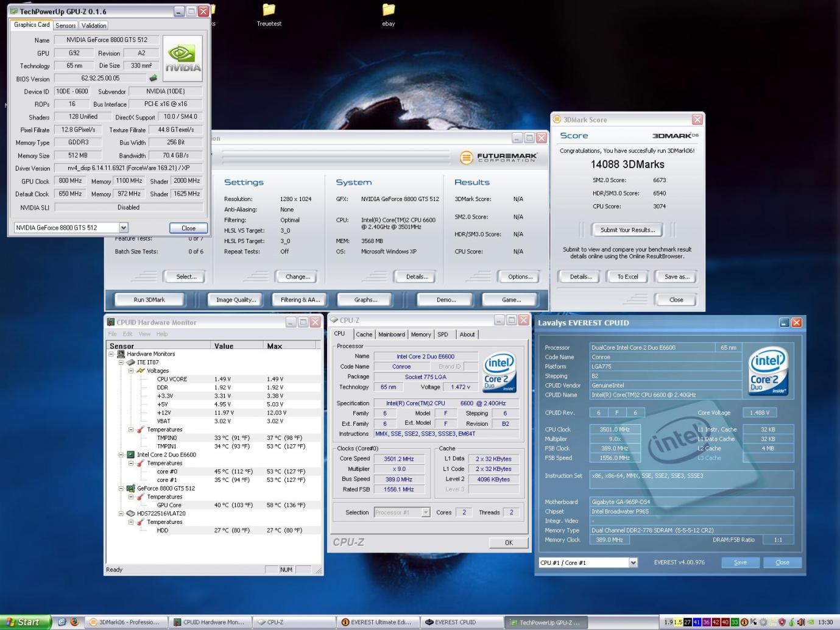Collapse the Intel Core 2 Duo E6600 node

pyautogui.click(x=121, y=455)
